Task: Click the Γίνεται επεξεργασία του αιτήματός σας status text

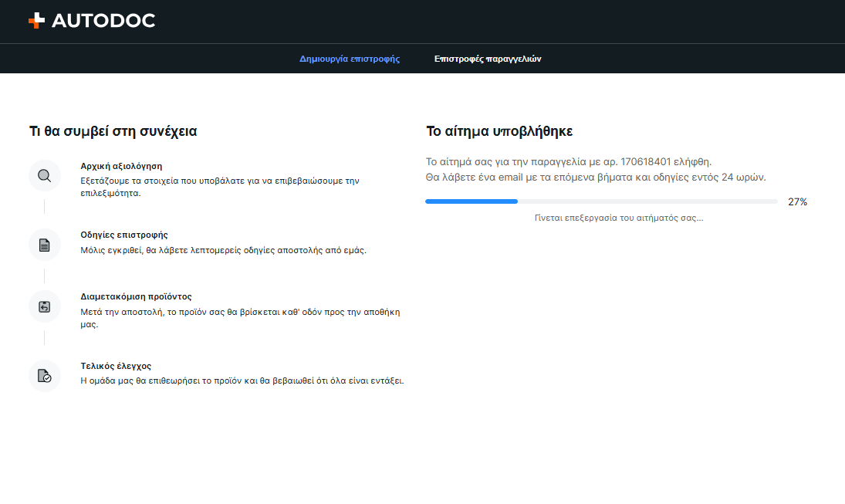Action: coord(619,218)
